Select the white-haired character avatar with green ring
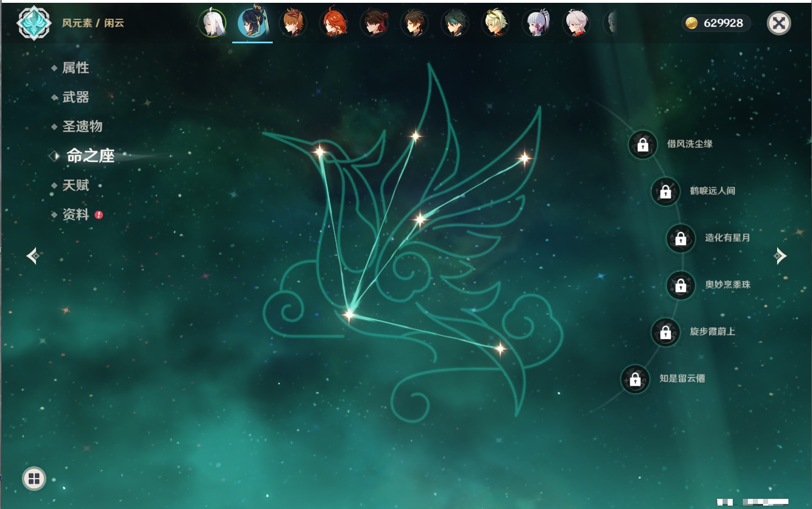Screen dimensions: 812x509 213,23
